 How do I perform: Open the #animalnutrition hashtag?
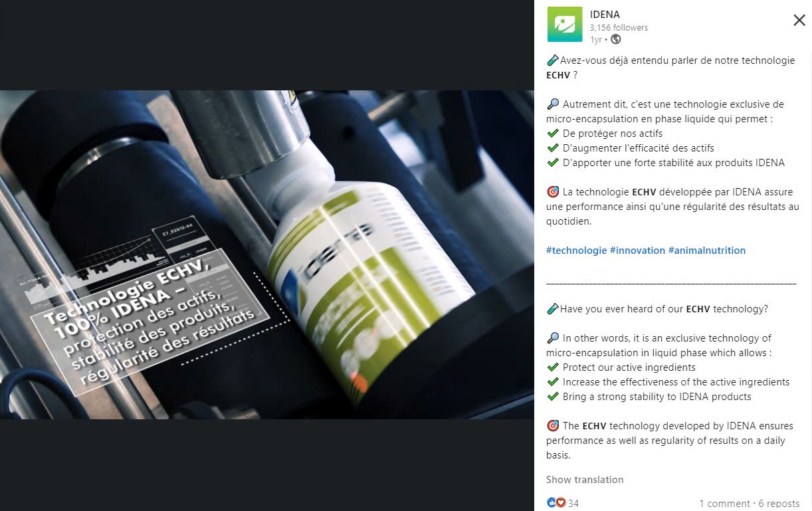click(707, 251)
